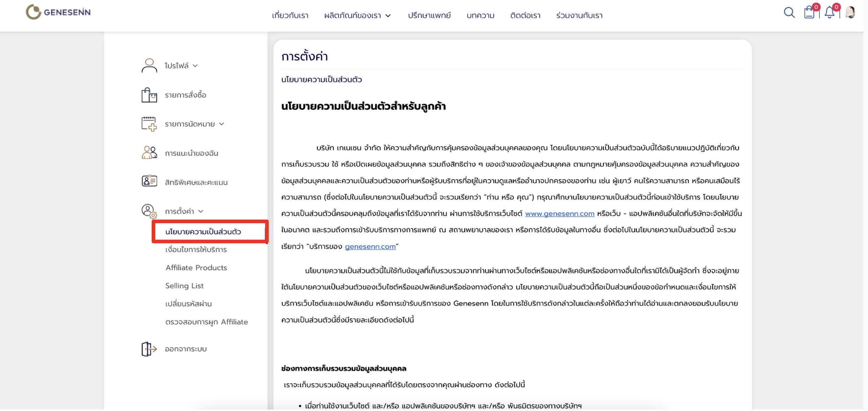This screenshot has height=411, width=868.
Task: Click the people icon beside การแนะนำของฉัน
Action: (149, 153)
